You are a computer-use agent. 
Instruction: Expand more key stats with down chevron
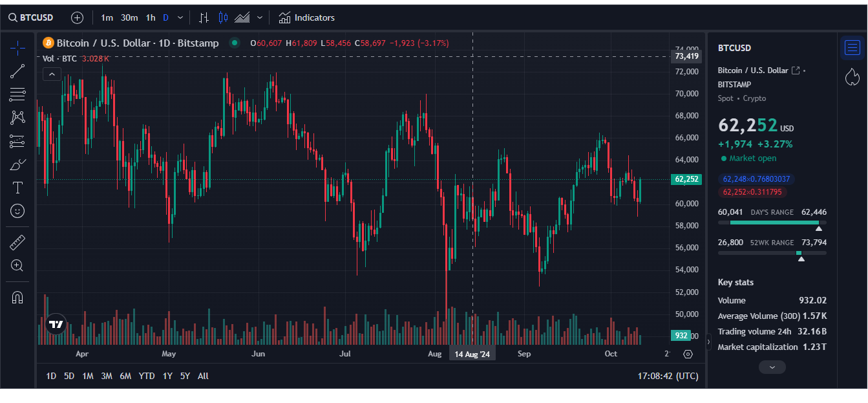[772, 367]
